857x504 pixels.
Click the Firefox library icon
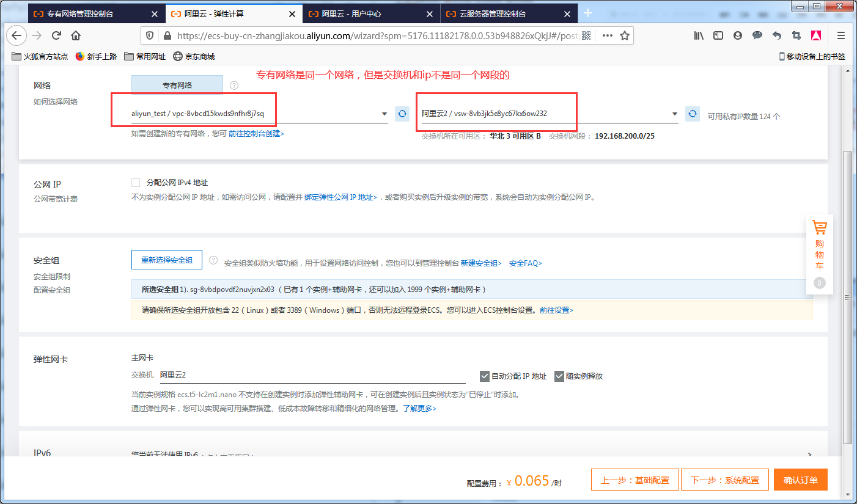[699, 35]
